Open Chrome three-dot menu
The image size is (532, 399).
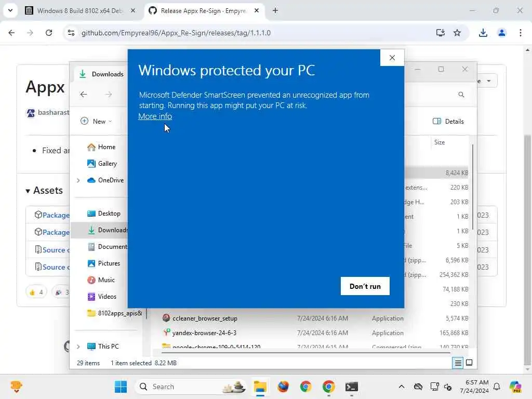520,33
